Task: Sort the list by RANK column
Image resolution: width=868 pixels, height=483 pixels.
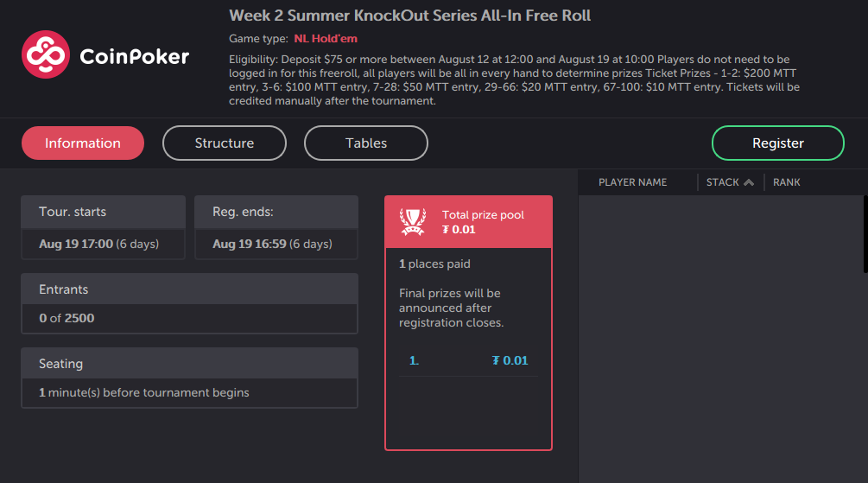Action: tap(787, 182)
